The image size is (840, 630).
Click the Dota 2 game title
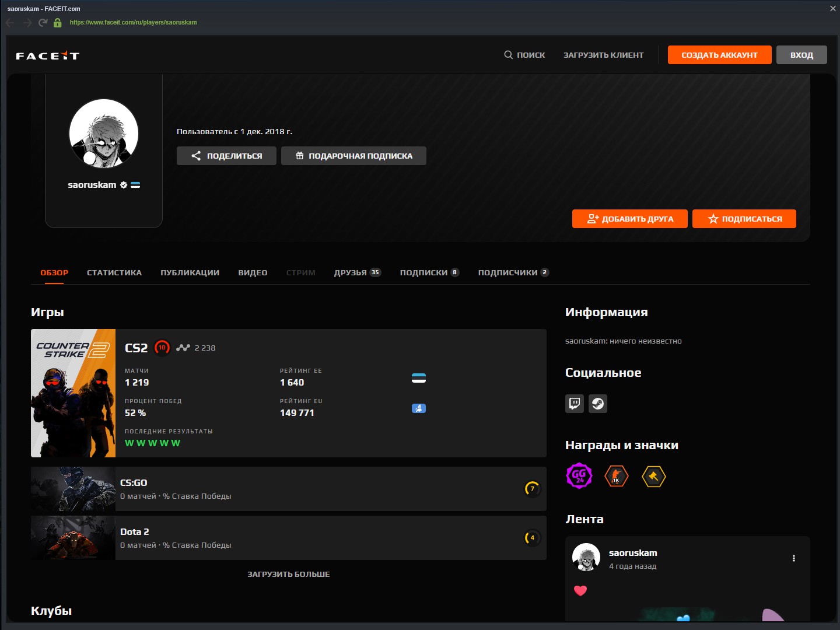(135, 532)
